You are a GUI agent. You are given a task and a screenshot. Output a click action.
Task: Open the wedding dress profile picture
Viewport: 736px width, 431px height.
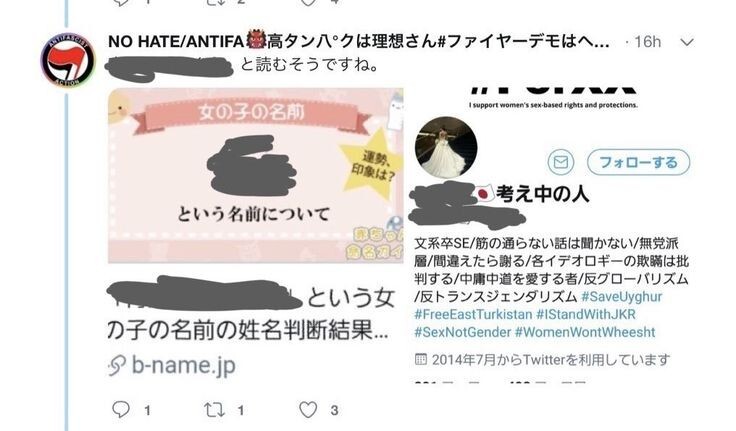[446, 147]
